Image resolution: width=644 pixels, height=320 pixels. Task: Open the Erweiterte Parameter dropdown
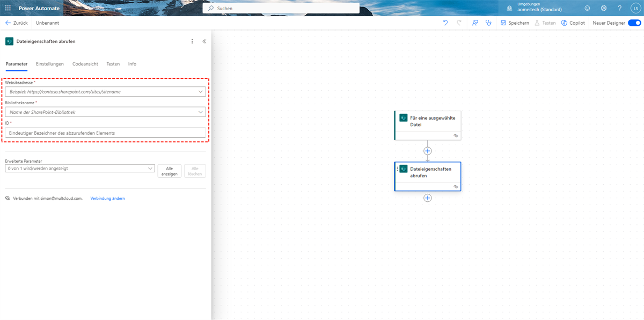click(79, 169)
